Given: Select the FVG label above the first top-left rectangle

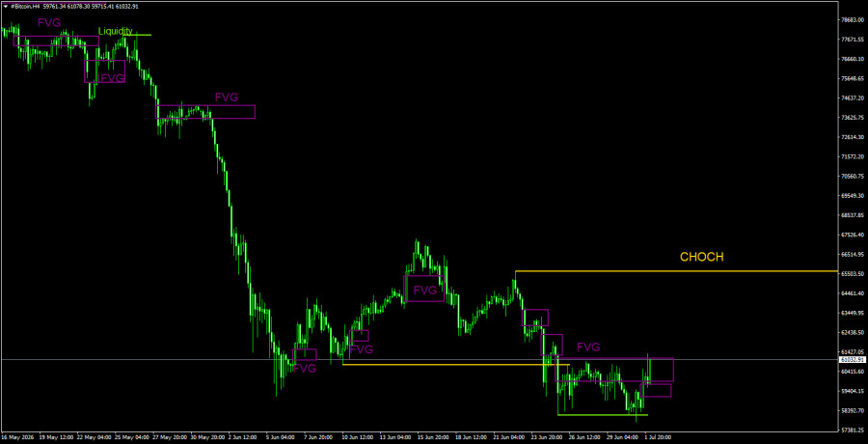Looking at the screenshot, I should [x=49, y=23].
